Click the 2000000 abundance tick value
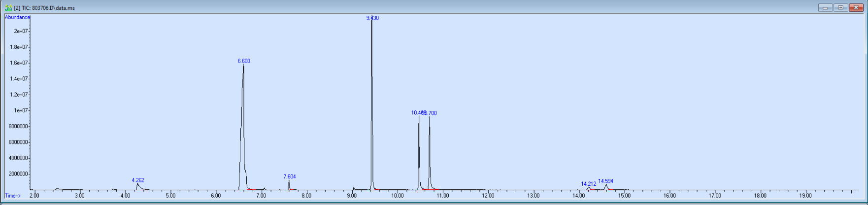This screenshot has height=205, width=868. pos(18,174)
